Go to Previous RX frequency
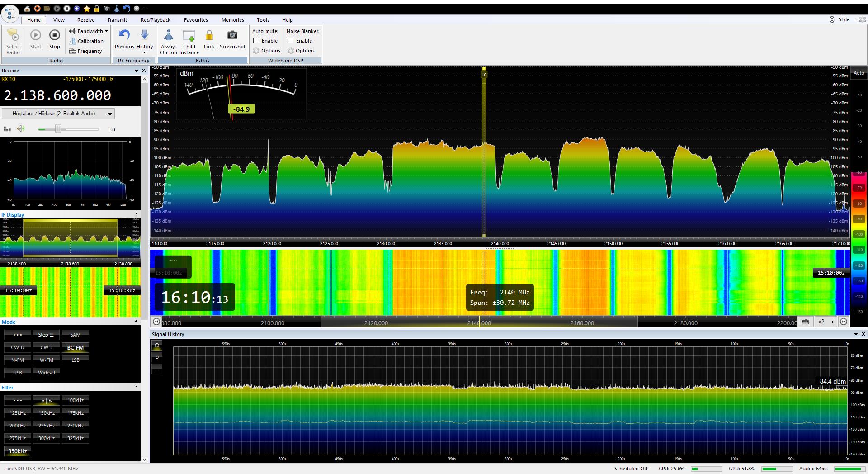This screenshot has width=868, height=474. [x=124, y=36]
